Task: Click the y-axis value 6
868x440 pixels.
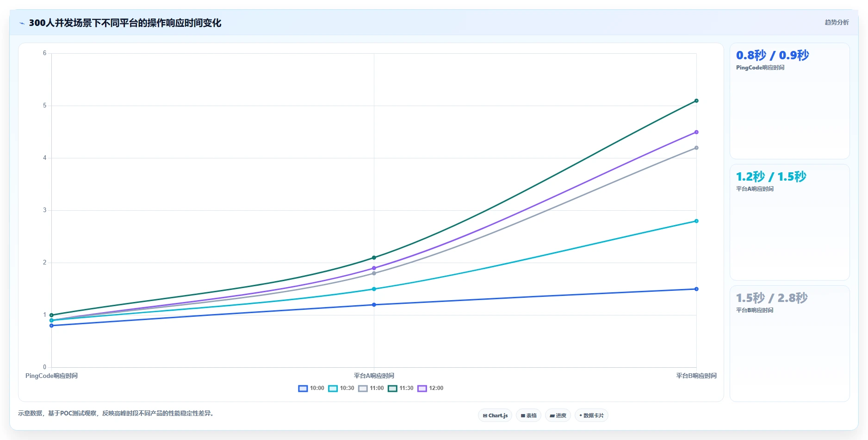Action: pyautogui.click(x=45, y=53)
